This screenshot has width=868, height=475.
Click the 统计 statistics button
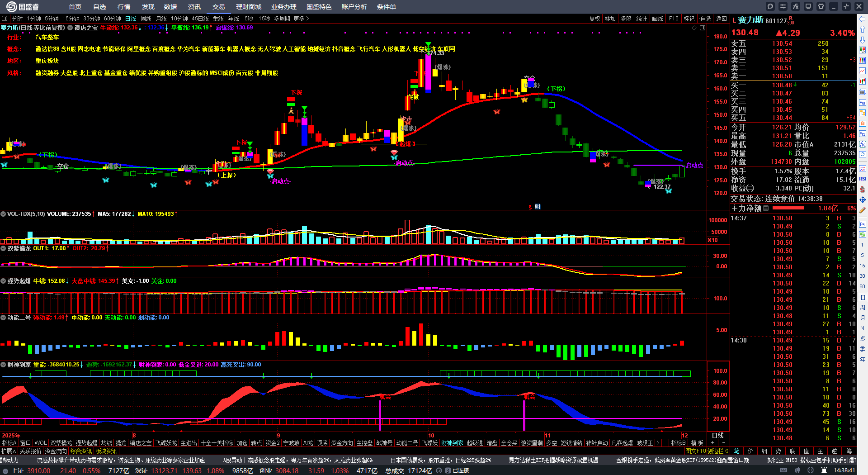point(642,19)
